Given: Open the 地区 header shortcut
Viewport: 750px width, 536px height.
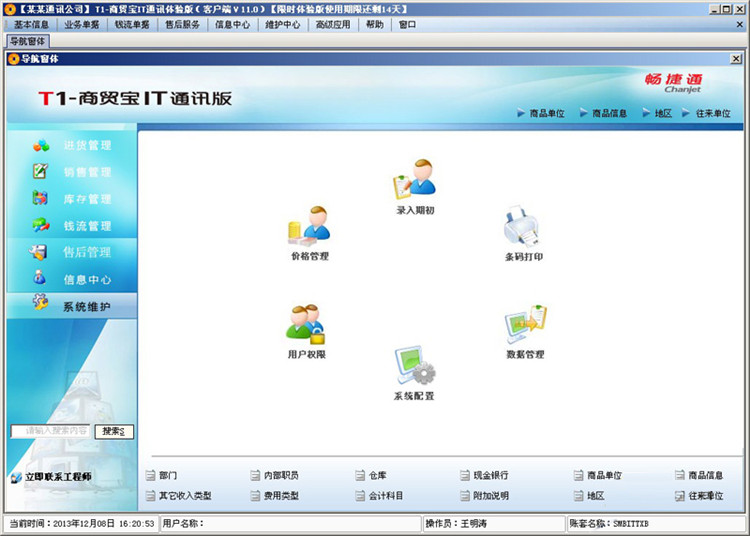Looking at the screenshot, I should [658, 113].
